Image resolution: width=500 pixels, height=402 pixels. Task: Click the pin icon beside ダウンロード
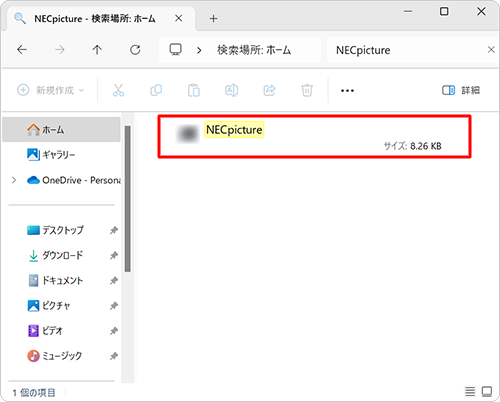tap(114, 255)
